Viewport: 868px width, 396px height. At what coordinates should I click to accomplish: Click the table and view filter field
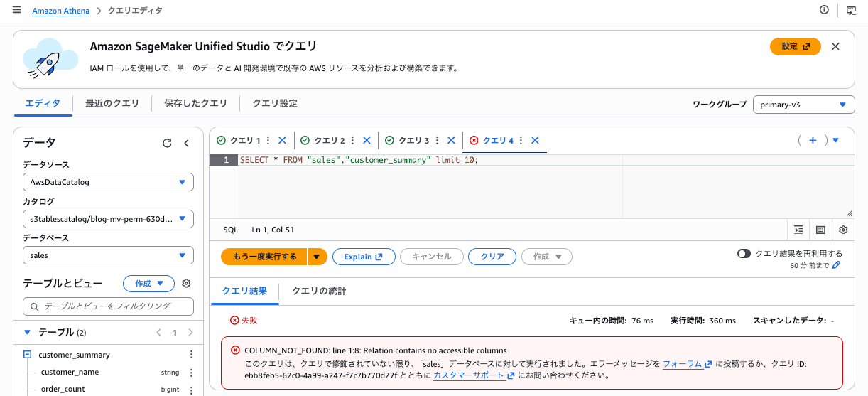click(108, 306)
